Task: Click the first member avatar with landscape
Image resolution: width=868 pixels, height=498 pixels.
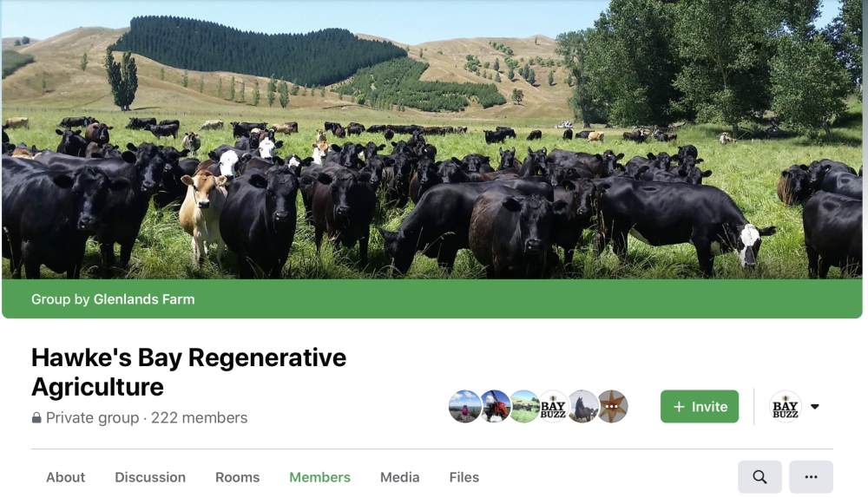Action: (464, 406)
